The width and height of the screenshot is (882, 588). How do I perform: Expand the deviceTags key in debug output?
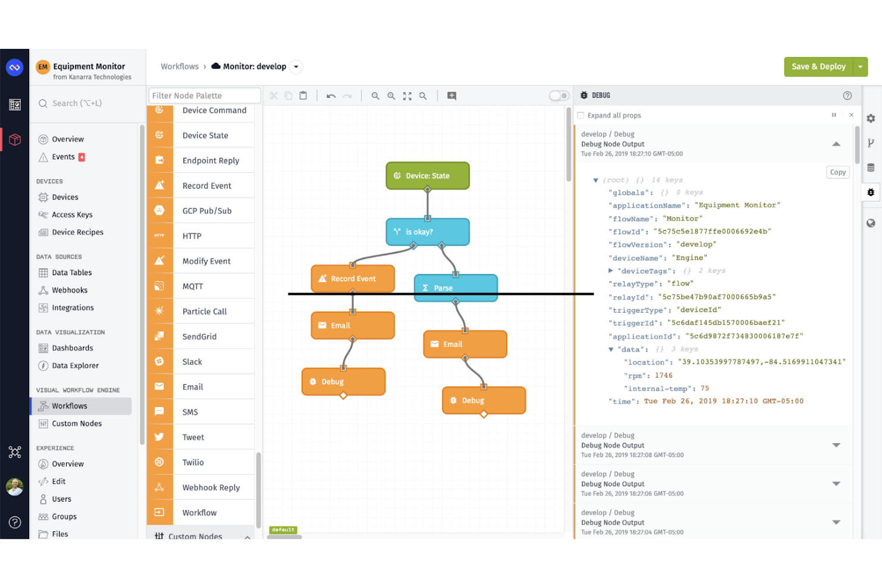coord(610,270)
